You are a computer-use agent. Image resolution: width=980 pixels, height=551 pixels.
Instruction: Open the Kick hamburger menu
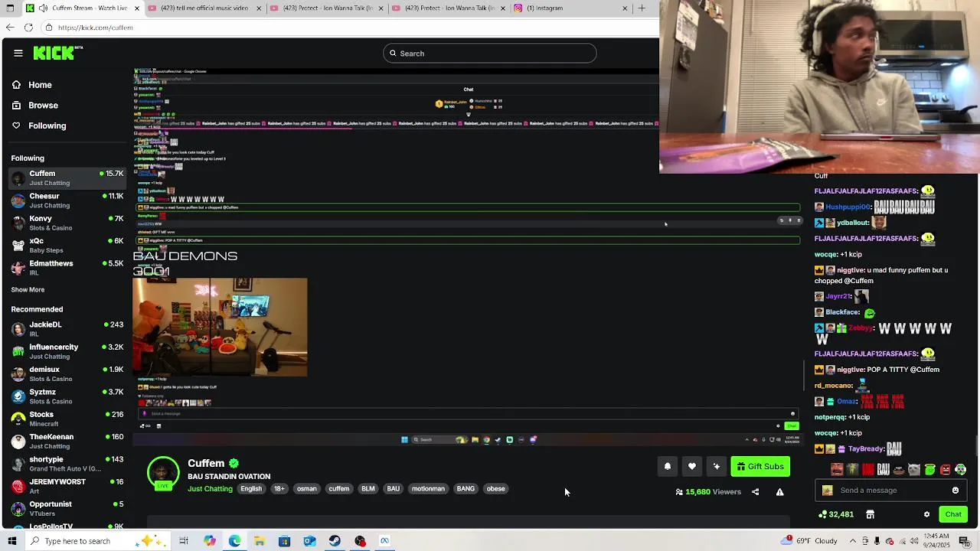[18, 53]
